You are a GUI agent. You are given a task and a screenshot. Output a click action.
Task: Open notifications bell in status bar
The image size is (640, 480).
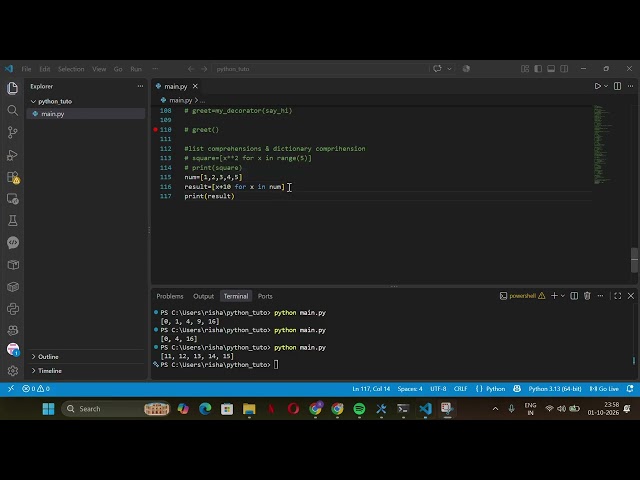tap(630, 389)
